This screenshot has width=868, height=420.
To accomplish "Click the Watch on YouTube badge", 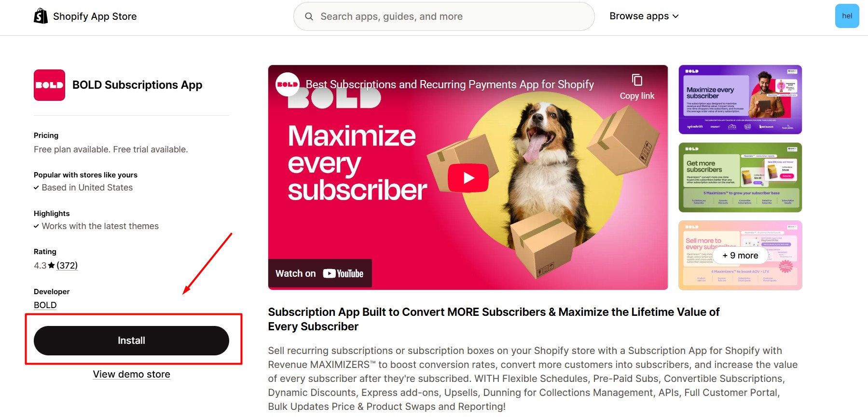I will pos(319,273).
